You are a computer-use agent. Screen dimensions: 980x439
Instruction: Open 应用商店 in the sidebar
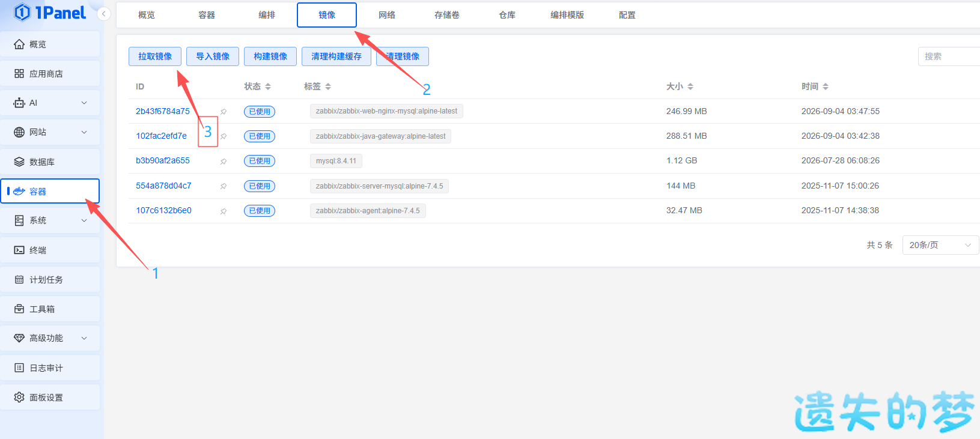(50, 74)
